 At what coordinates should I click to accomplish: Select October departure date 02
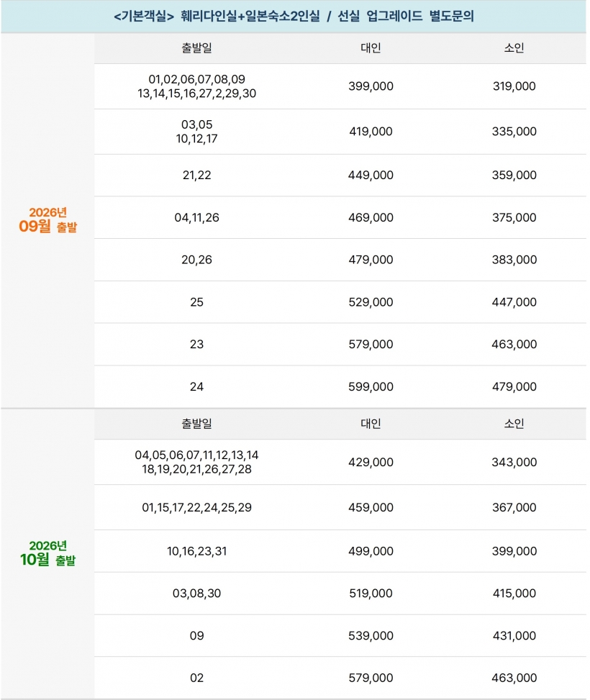(196, 678)
